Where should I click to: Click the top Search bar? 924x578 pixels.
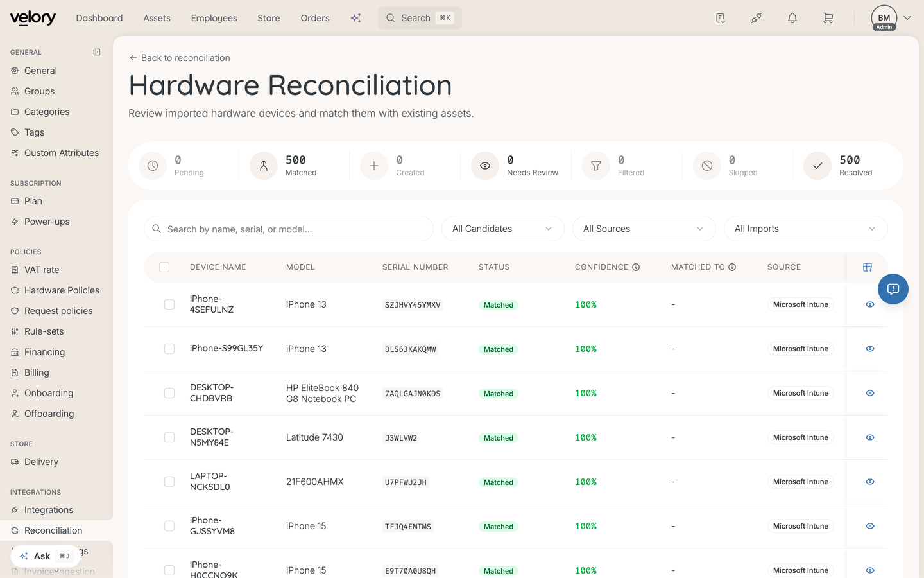(420, 18)
